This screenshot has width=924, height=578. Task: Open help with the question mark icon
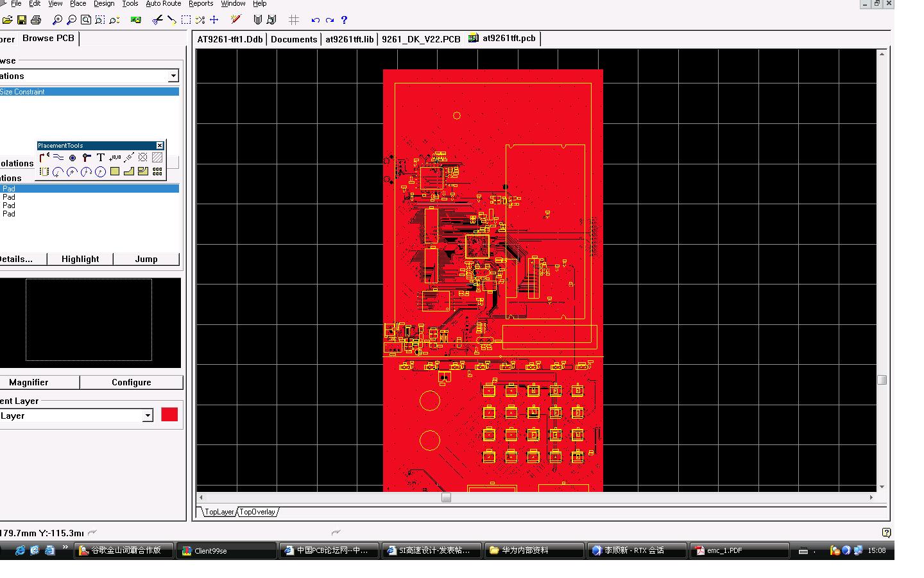tap(344, 20)
